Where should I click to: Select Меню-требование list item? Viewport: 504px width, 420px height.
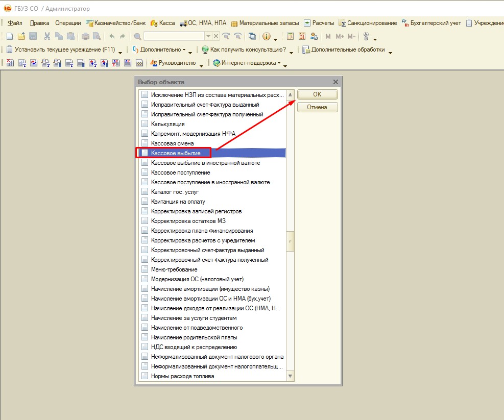(174, 269)
